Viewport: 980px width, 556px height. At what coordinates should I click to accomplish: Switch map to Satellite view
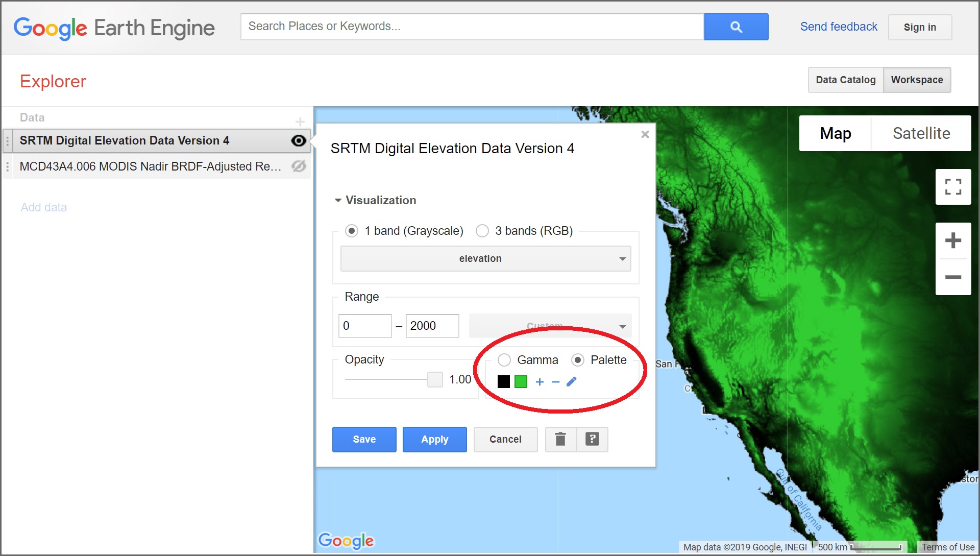[921, 133]
